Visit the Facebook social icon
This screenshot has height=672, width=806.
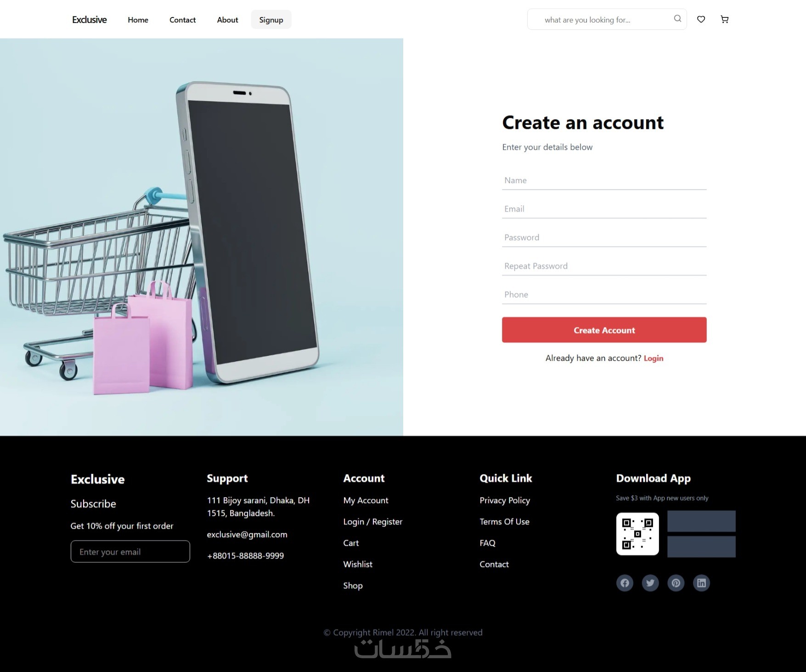(x=625, y=583)
